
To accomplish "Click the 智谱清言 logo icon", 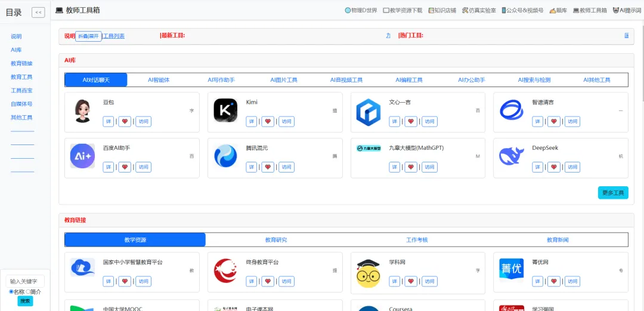I will click(512, 110).
